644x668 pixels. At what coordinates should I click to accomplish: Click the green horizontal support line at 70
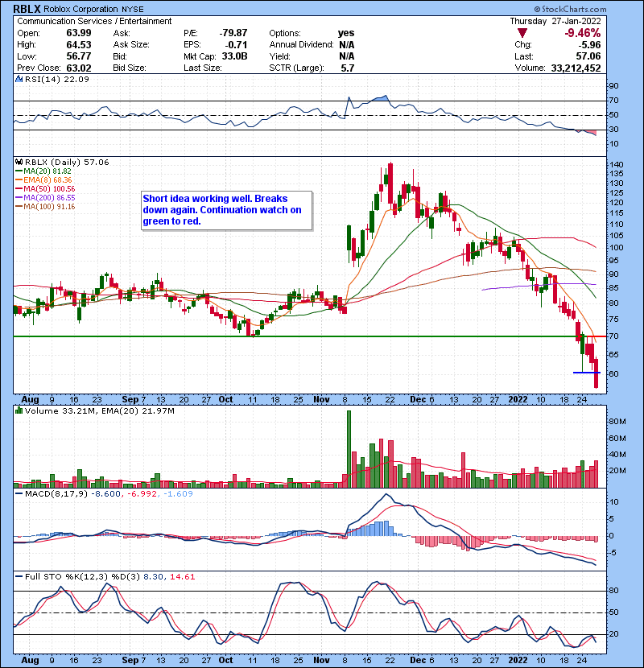[x=242, y=336]
